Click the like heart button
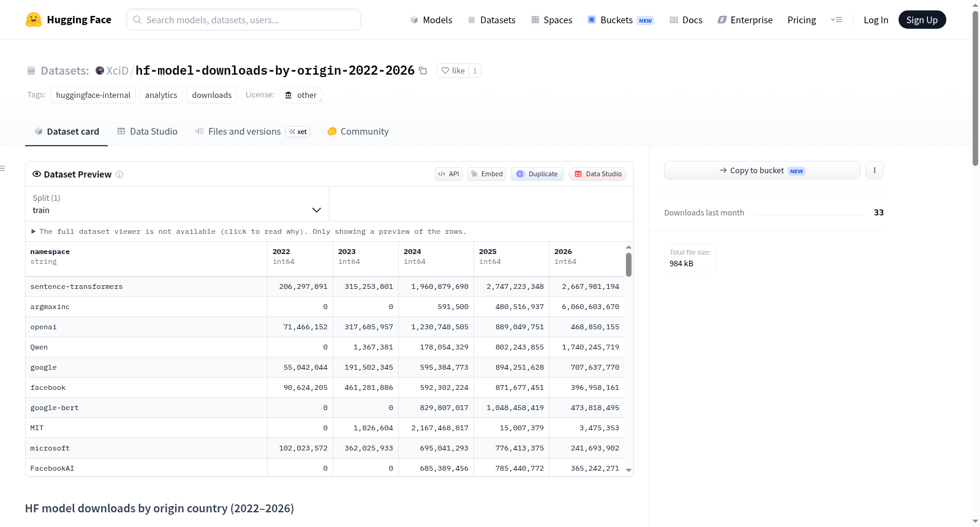The width and height of the screenshot is (980, 527). coord(453,70)
